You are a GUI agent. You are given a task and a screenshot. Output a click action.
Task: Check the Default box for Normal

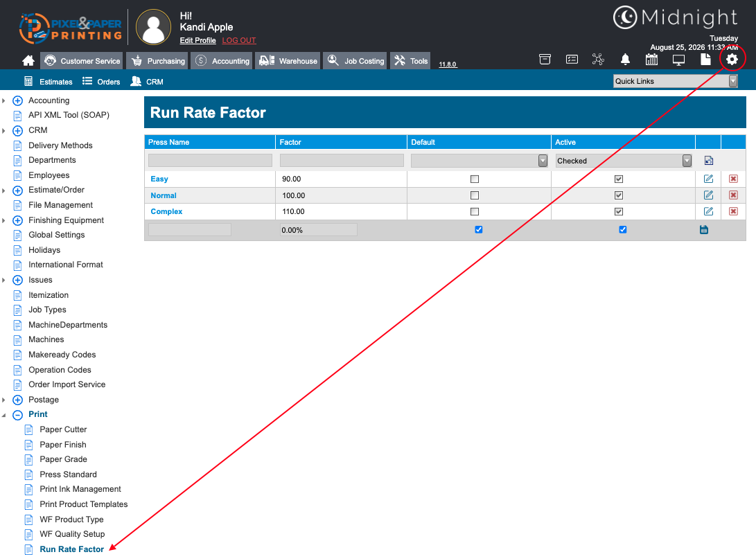point(475,195)
